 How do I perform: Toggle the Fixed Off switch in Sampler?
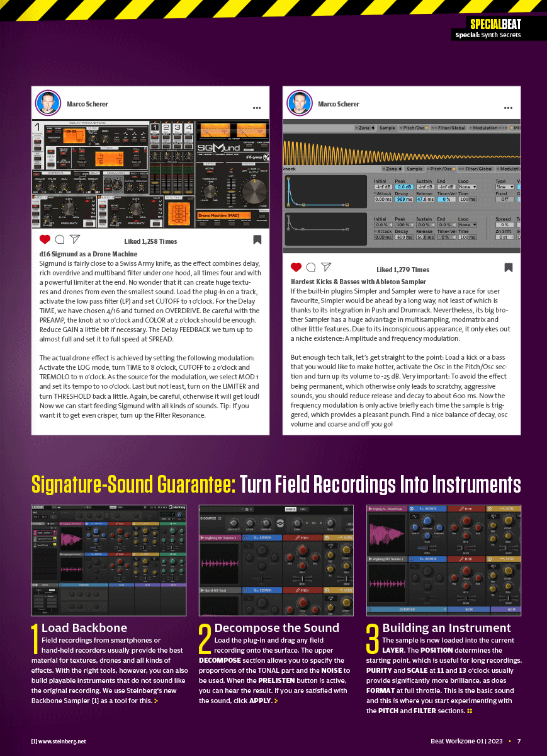coord(505,199)
